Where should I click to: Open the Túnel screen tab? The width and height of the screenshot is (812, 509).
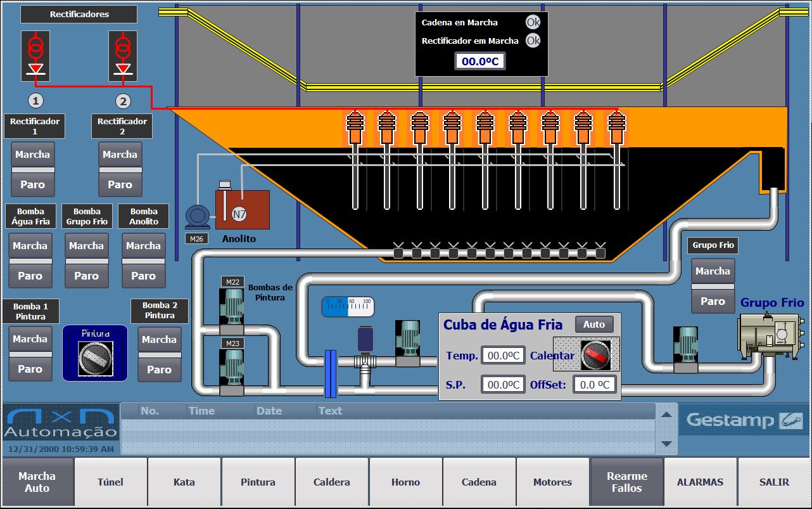[x=111, y=482]
